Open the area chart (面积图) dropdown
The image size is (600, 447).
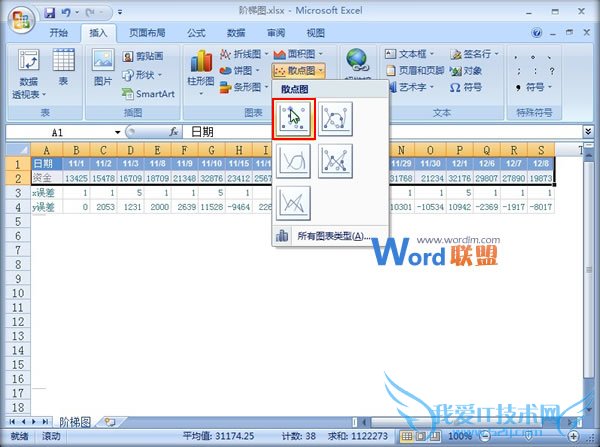point(298,54)
